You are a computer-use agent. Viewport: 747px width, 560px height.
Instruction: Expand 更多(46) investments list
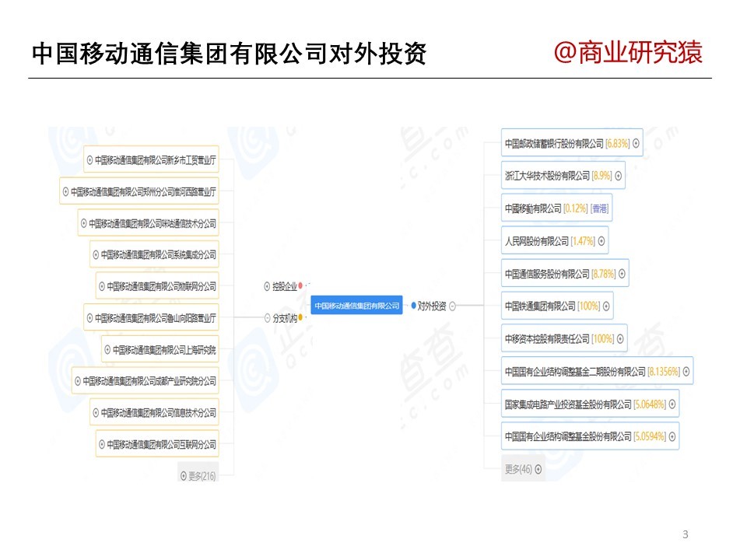pos(538,469)
